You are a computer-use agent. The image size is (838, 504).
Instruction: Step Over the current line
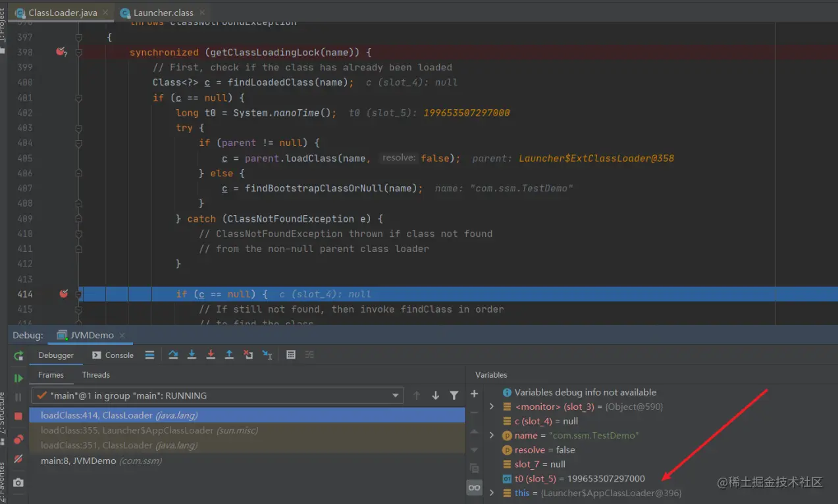pos(173,355)
